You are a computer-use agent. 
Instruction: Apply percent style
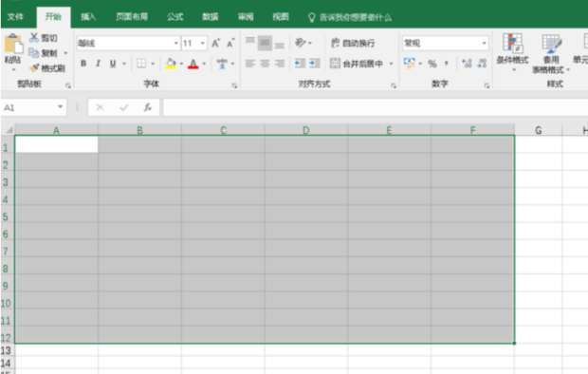click(432, 64)
